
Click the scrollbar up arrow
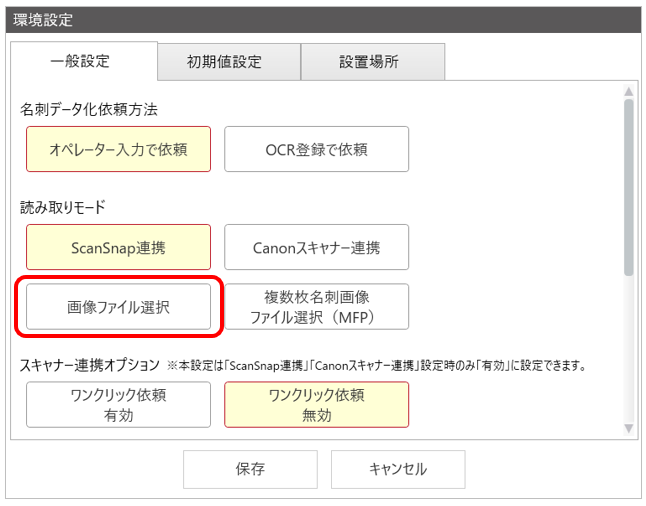629,91
